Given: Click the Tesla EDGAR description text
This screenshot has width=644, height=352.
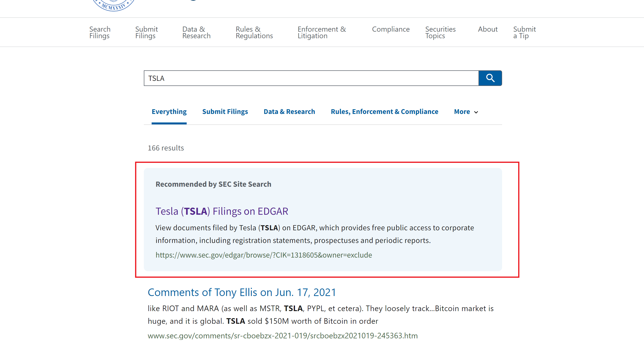Looking at the screenshot, I should [x=315, y=234].
